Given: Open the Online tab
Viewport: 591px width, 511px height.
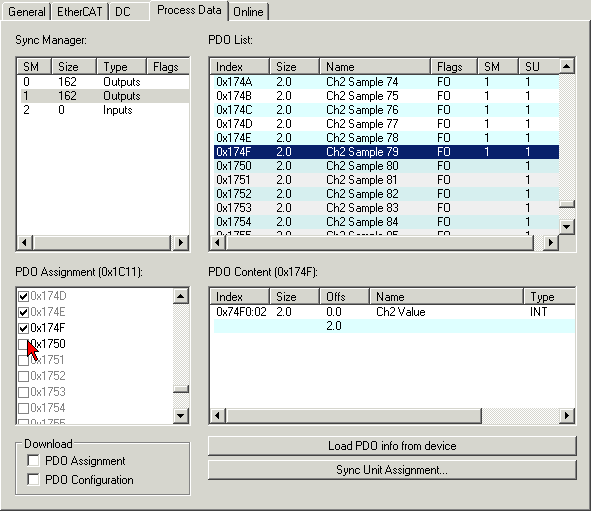Looking at the screenshot, I should tap(248, 12).
